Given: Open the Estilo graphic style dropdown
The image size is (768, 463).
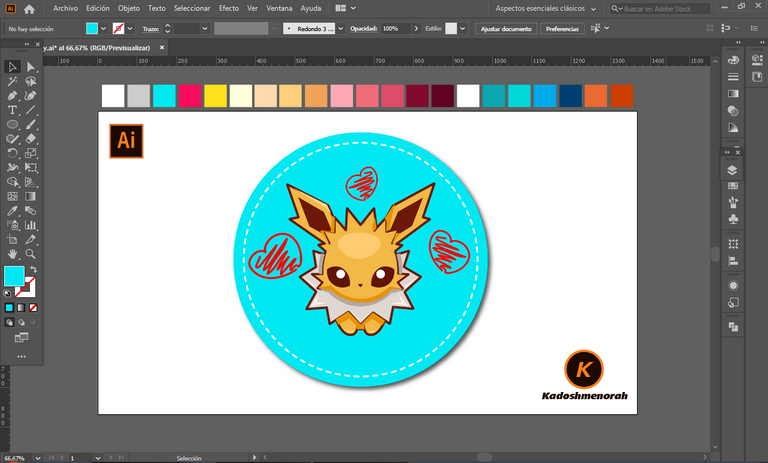Looking at the screenshot, I should (x=462, y=28).
